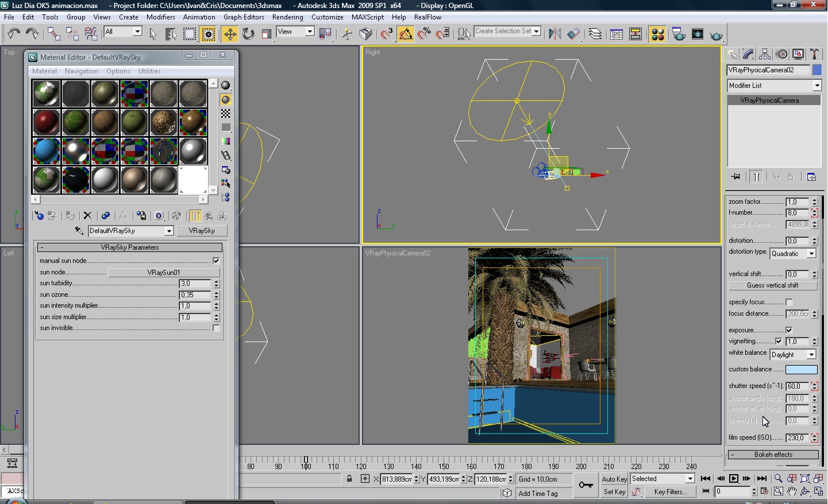Switch to the Create command panel tab
Image resolution: width=828 pixels, height=504 pixels.
click(x=732, y=54)
